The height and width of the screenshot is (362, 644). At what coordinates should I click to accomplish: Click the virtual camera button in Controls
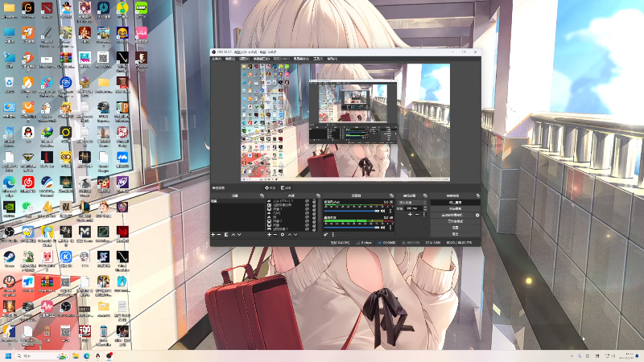pyautogui.click(x=452, y=215)
